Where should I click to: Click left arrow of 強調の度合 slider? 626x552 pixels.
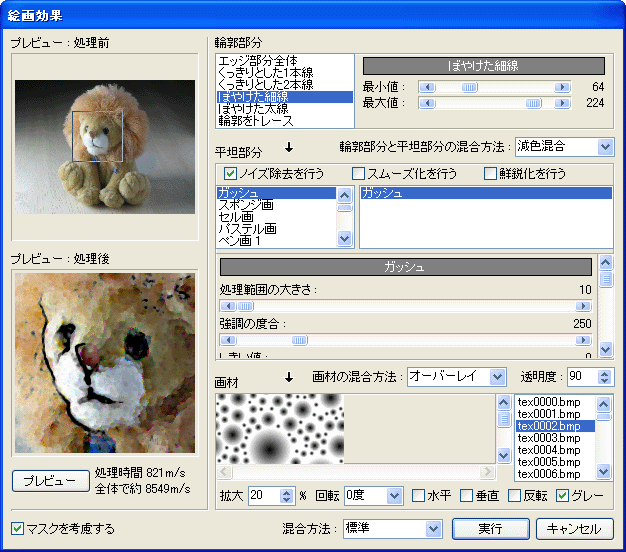click(x=228, y=340)
